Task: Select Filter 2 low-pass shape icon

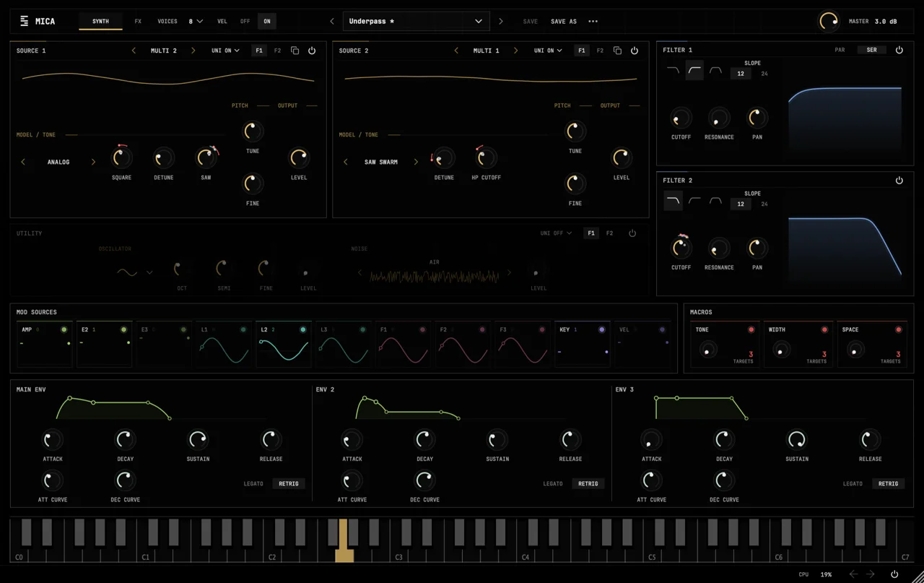Action: [673, 201]
